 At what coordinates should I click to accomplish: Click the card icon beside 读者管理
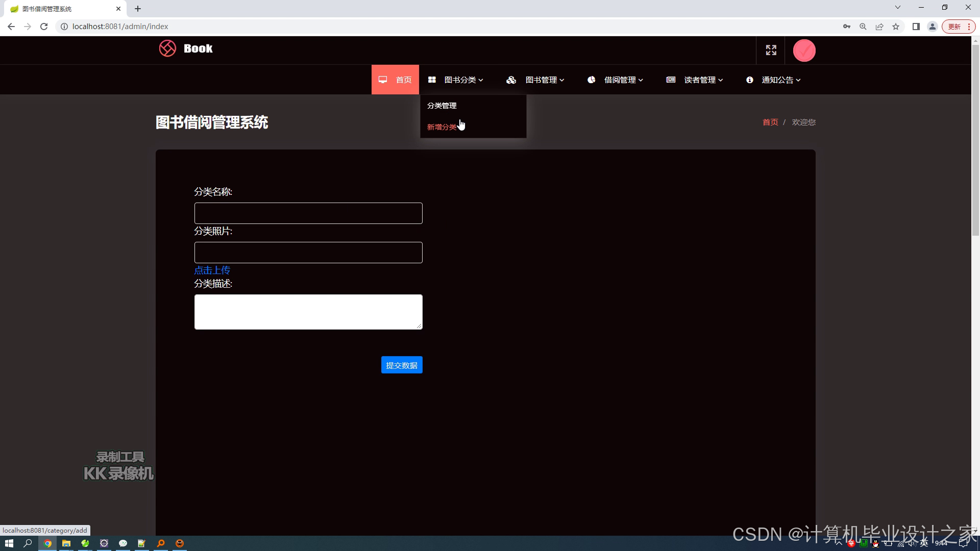point(671,80)
